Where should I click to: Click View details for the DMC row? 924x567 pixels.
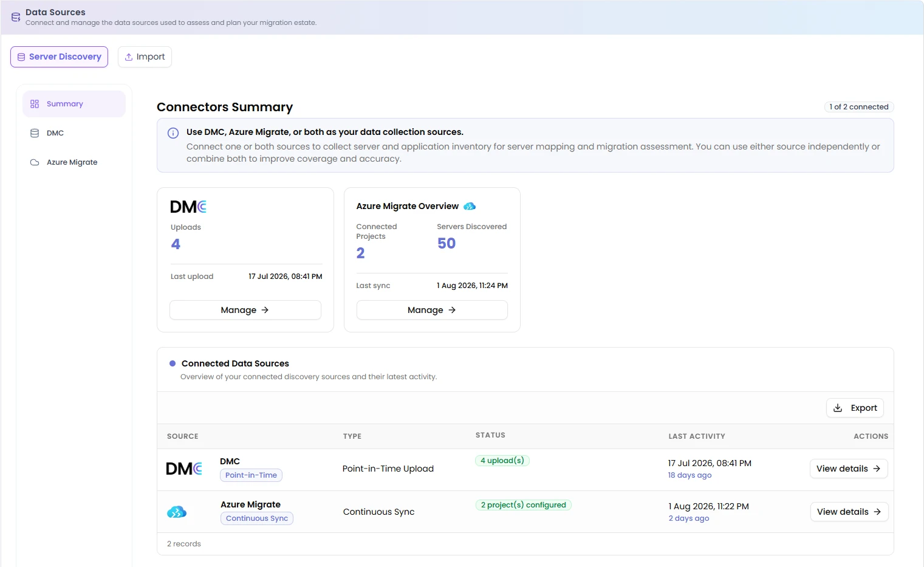click(849, 469)
